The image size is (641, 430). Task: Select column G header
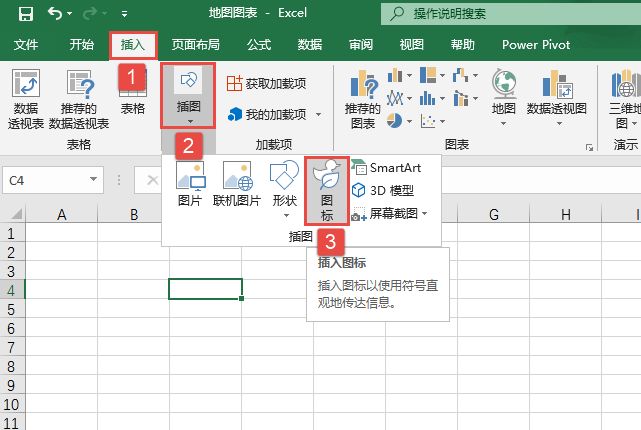click(493, 214)
